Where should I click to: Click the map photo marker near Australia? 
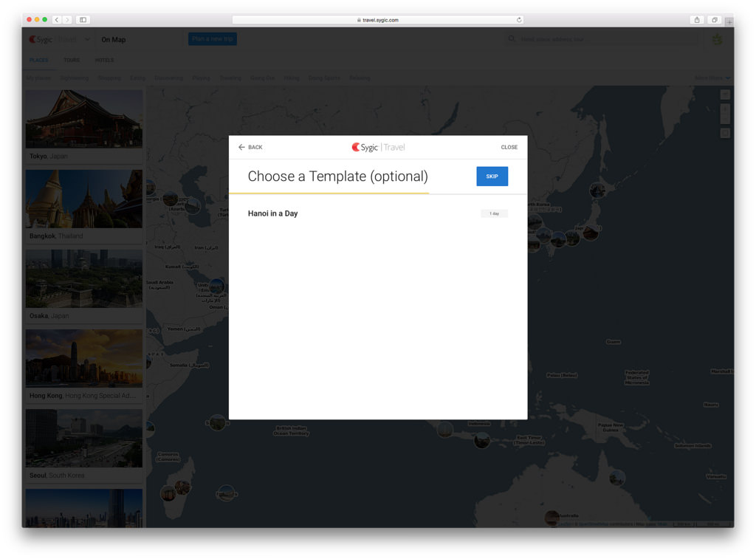click(552, 518)
